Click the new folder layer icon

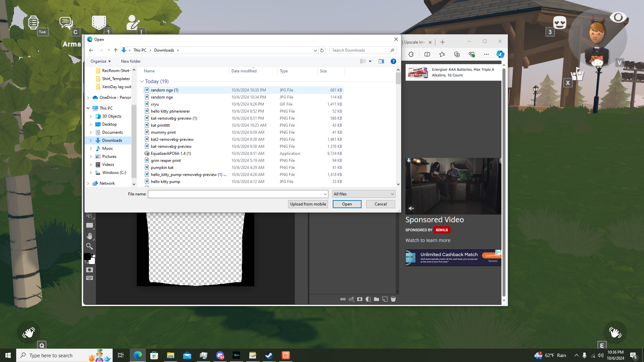coord(376,299)
